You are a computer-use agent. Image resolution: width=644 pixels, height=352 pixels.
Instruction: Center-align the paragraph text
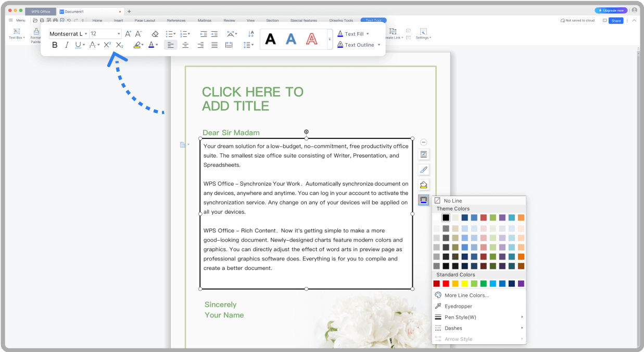point(185,45)
